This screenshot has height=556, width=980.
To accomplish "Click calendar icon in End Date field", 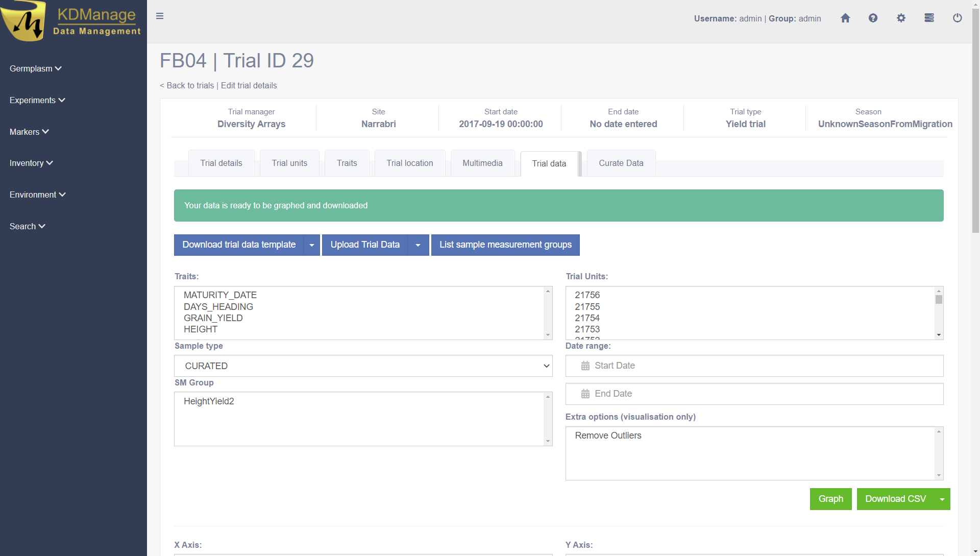I will pos(585,394).
